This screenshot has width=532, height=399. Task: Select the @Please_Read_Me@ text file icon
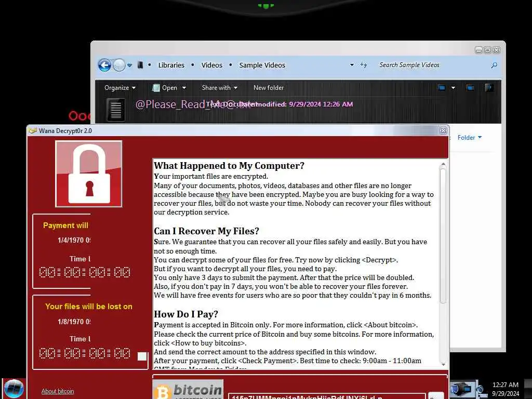point(116,110)
